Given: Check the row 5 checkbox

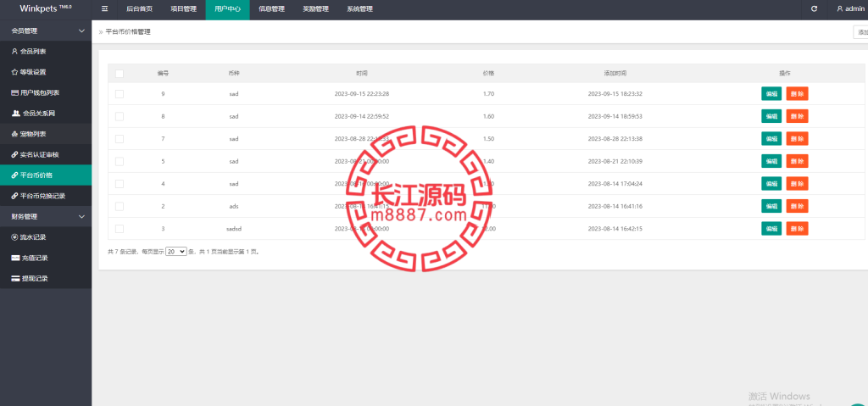Looking at the screenshot, I should (x=120, y=161).
